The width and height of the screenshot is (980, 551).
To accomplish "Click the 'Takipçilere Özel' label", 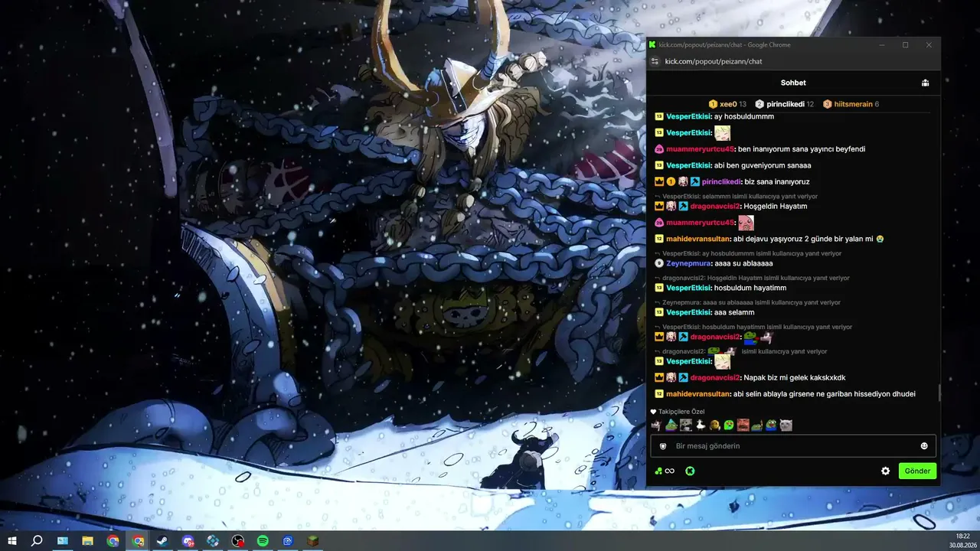I will point(681,412).
